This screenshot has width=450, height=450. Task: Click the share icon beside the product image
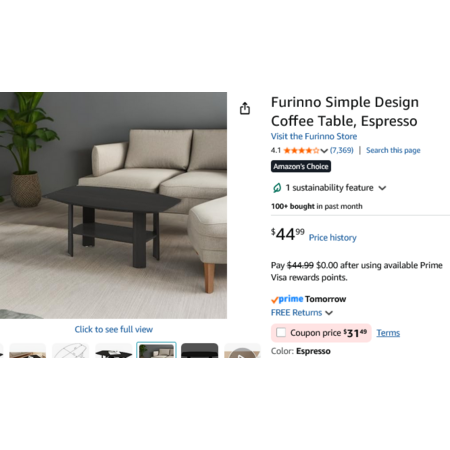[245, 108]
